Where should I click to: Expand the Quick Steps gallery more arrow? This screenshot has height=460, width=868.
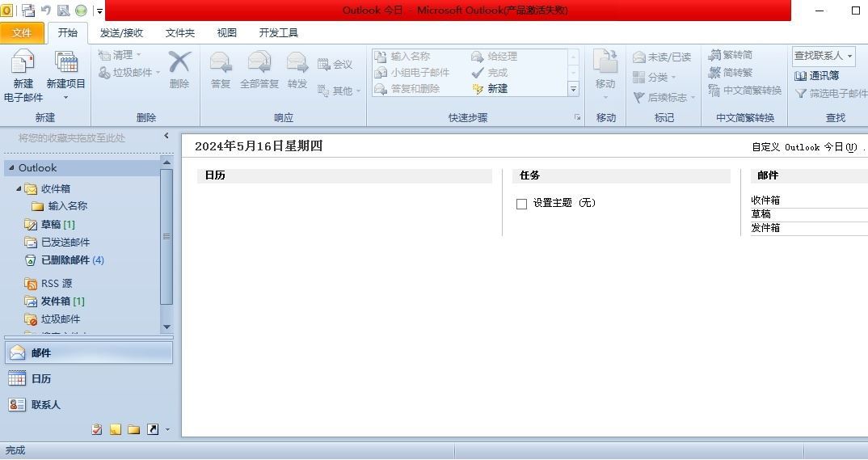click(574, 89)
